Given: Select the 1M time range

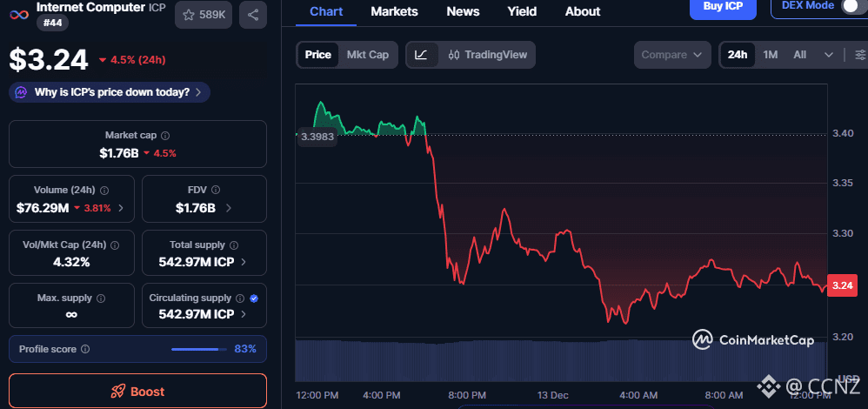Looking at the screenshot, I should [x=770, y=55].
